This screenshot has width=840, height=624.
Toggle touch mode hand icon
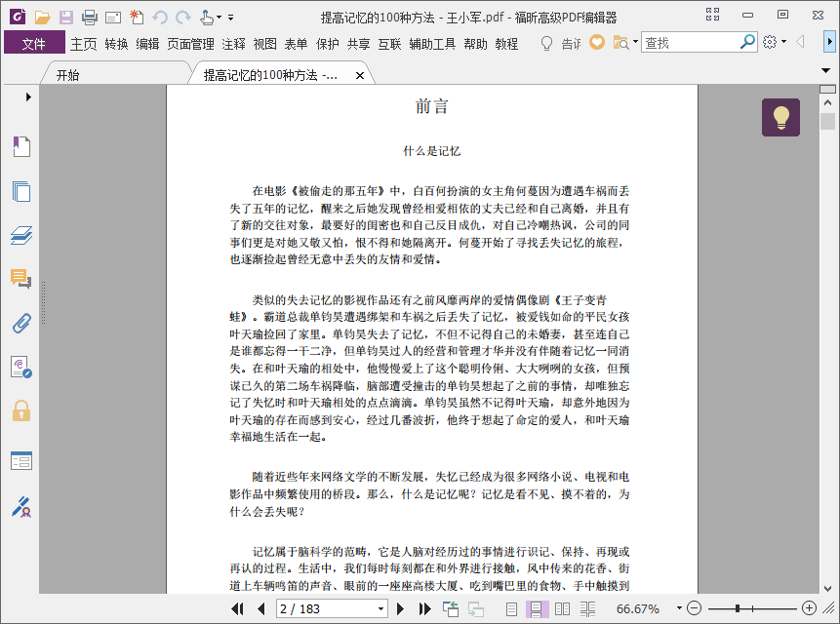pos(207,18)
